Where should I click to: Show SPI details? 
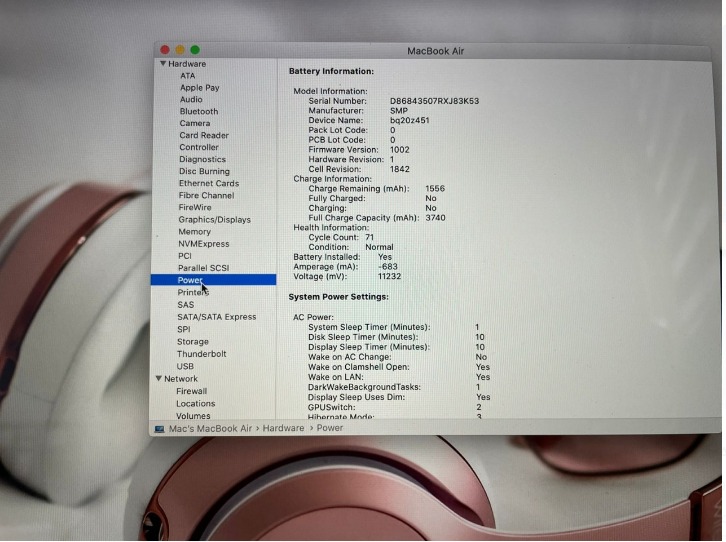click(184, 329)
